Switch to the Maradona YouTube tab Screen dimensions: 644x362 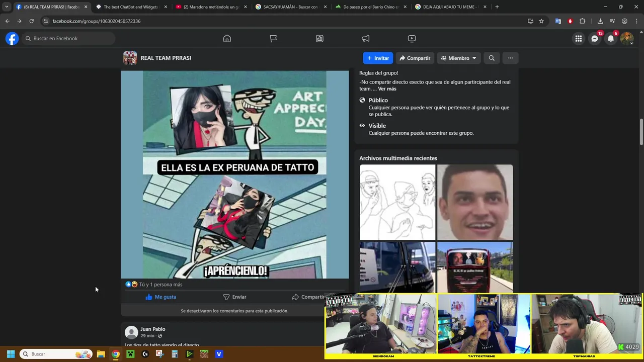(x=211, y=7)
